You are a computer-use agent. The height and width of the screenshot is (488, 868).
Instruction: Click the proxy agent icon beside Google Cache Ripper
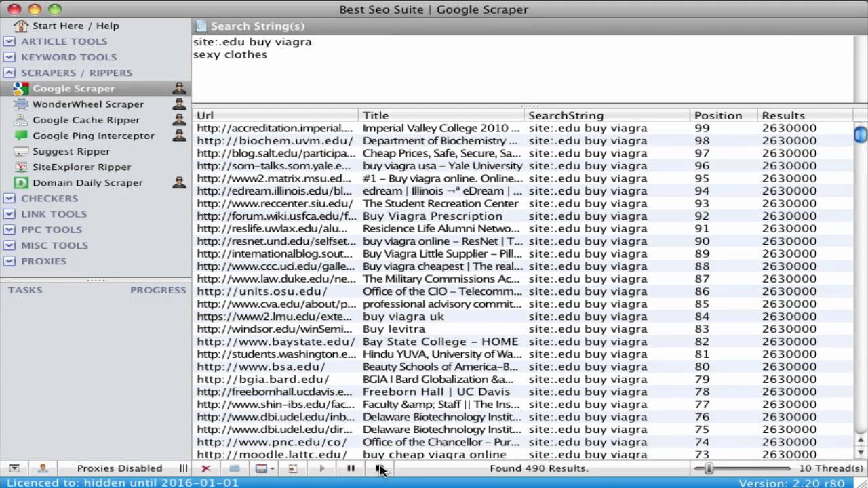coord(179,120)
